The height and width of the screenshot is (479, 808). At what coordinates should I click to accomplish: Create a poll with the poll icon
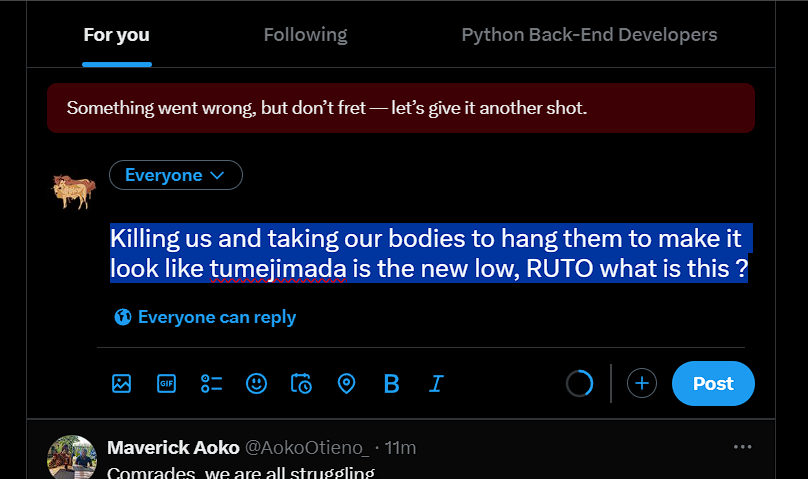point(211,384)
